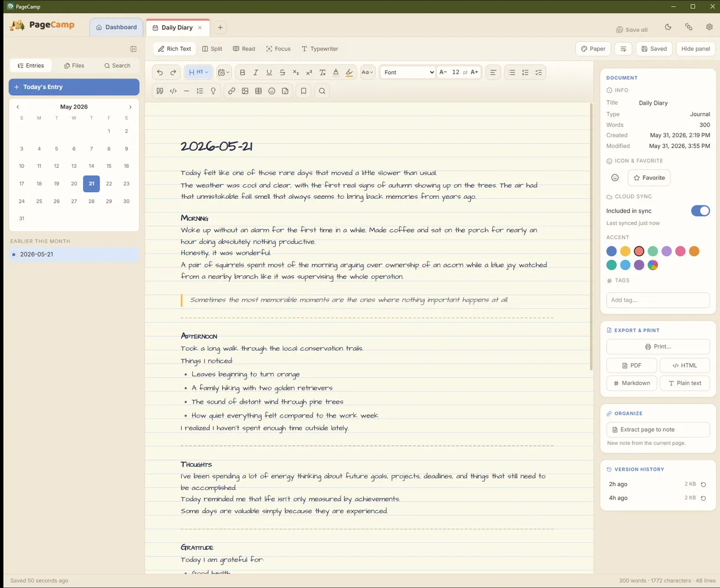Clear text formatting

[x=322, y=73]
